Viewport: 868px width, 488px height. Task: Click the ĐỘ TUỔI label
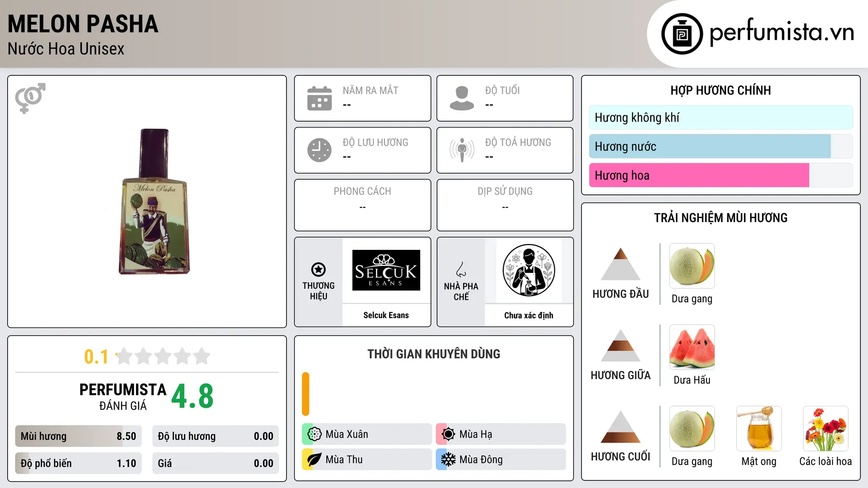point(503,90)
